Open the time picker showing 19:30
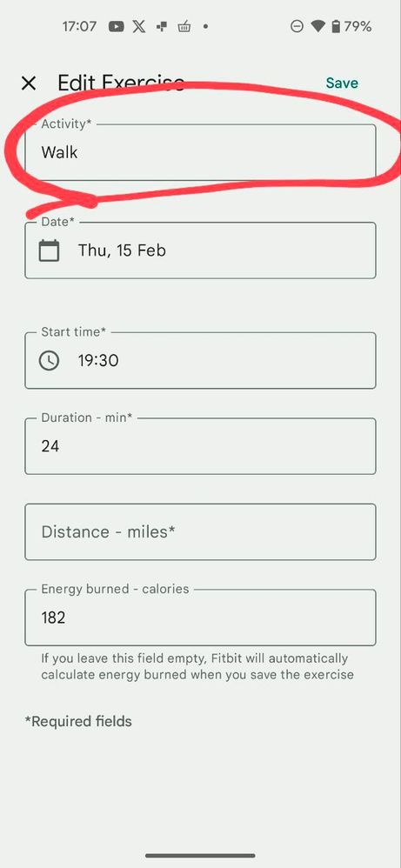This screenshot has width=401, height=868. click(x=200, y=360)
